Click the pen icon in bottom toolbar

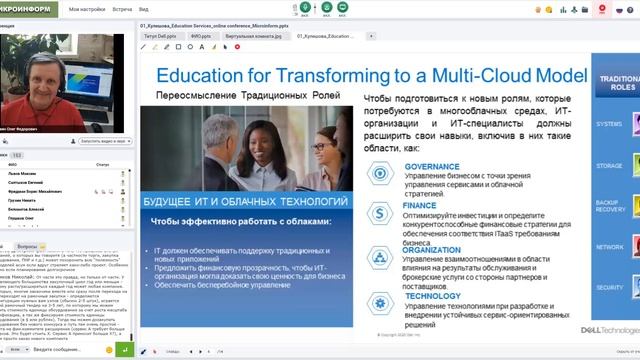[x=143, y=351]
